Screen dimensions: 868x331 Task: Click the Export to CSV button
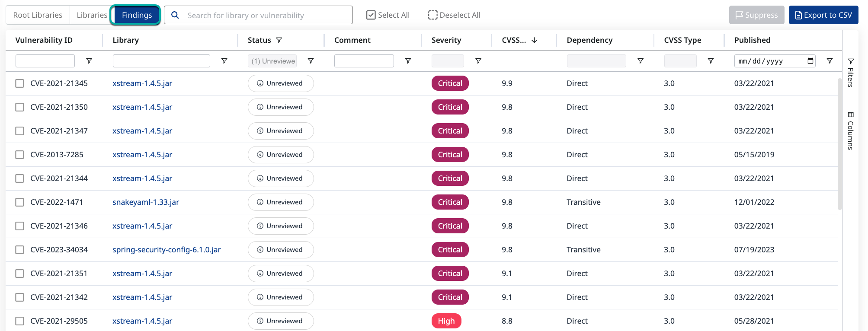[823, 15]
